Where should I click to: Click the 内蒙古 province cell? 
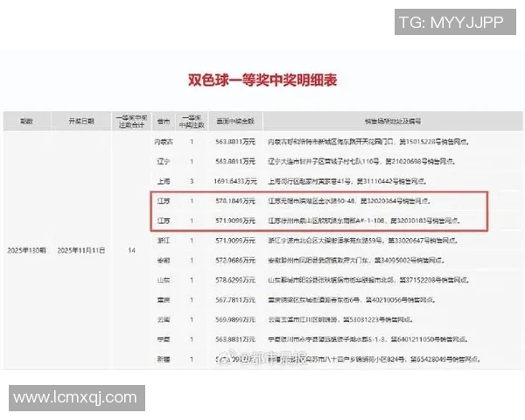[164, 142]
